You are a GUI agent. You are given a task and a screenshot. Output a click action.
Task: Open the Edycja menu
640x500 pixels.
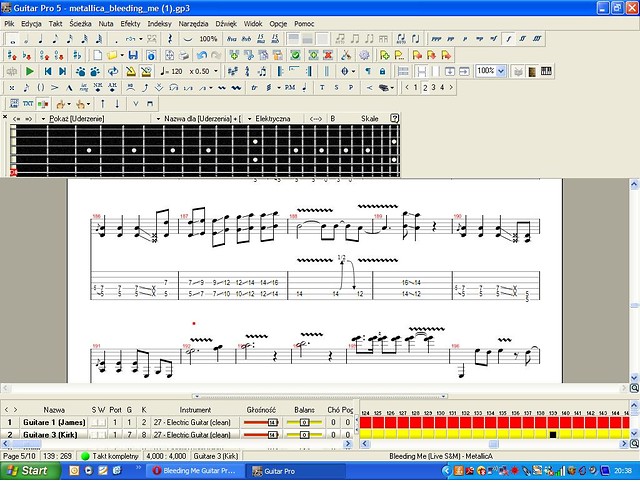(31, 24)
